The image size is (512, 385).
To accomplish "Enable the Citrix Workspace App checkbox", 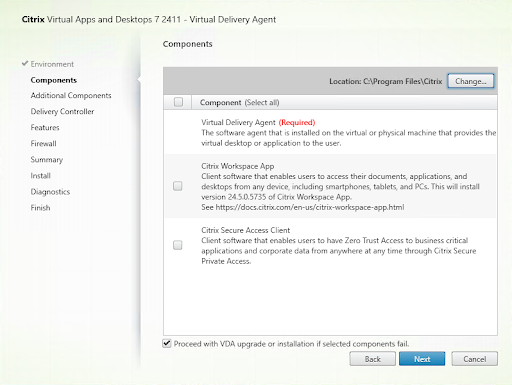I will click(178, 186).
